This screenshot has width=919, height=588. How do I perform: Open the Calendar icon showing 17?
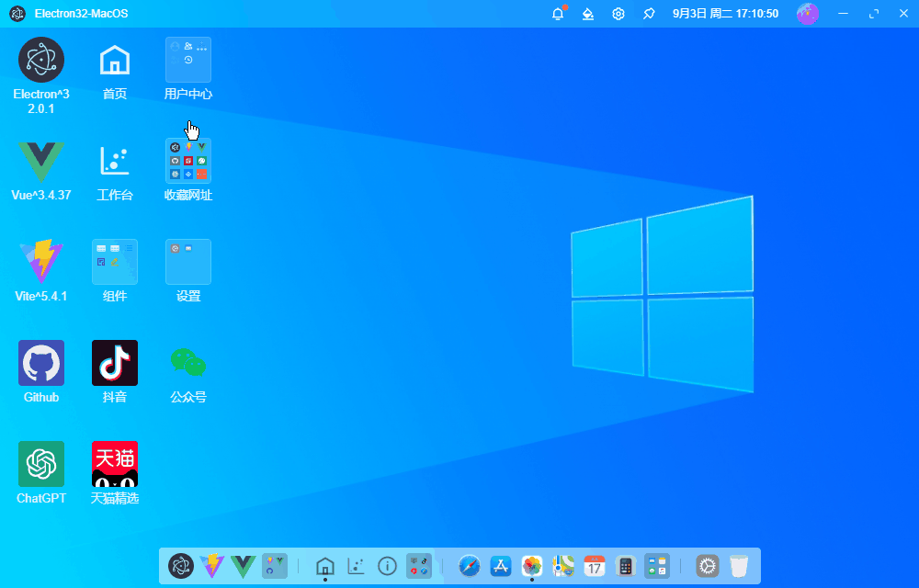(x=595, y=566)
